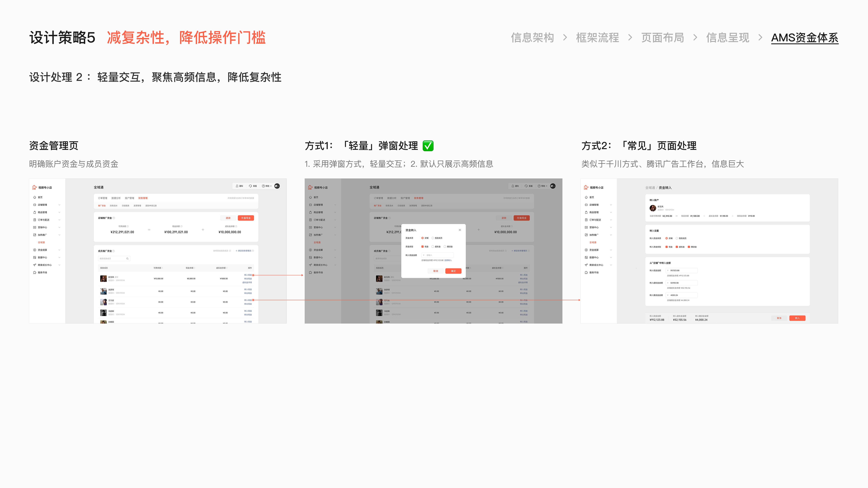Click 服务市场 puzzle icon in 资金管理页 sidebar
868x488 pixels.
(x=34, y=272)
